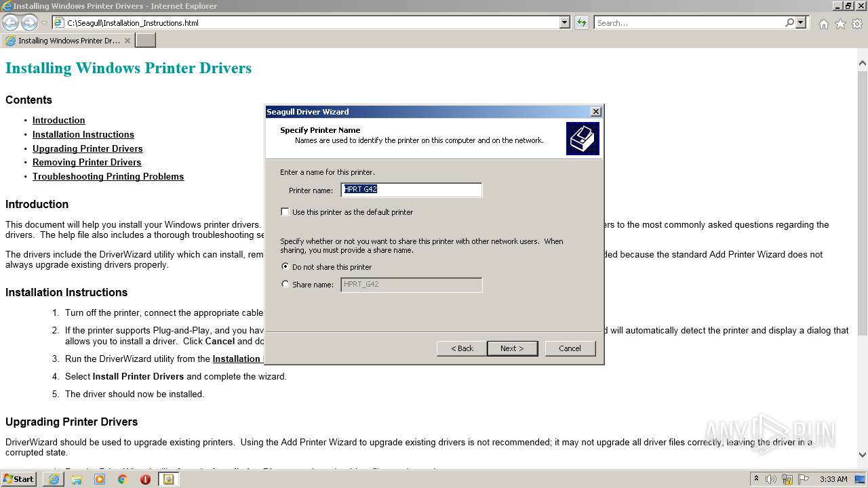This screenshot has width=868, height=488.
Task: Expand the address bar dropdown
Action: pyautogui.click(x=564, y=22)
